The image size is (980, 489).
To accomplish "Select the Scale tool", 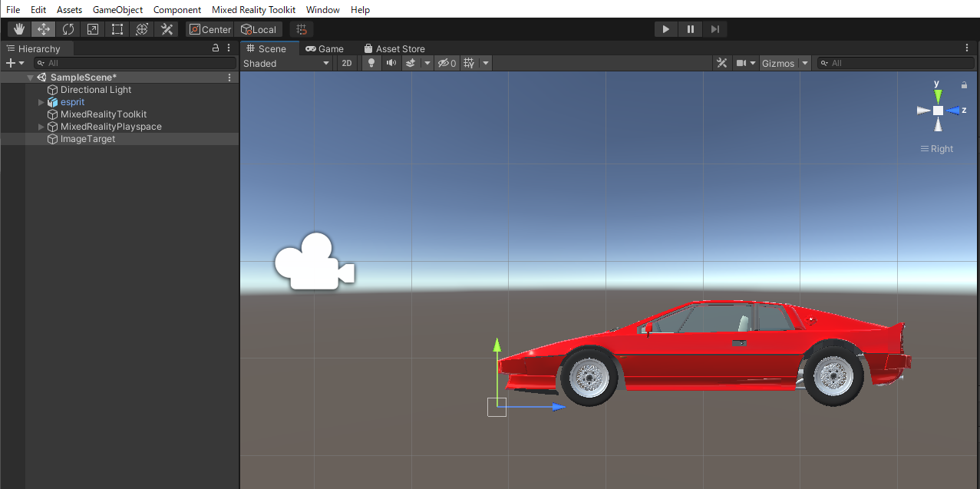I will pyautogui.click(x=93, y=29).
